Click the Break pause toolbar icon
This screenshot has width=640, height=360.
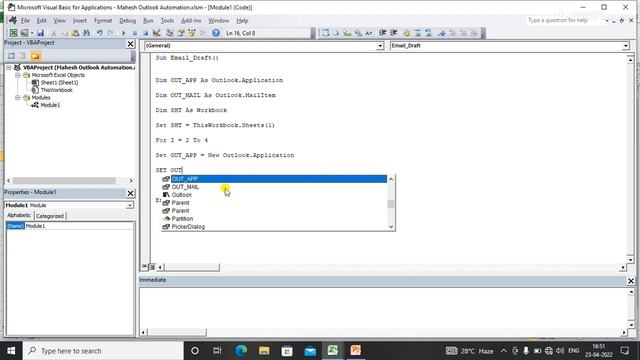pos(134,33)
